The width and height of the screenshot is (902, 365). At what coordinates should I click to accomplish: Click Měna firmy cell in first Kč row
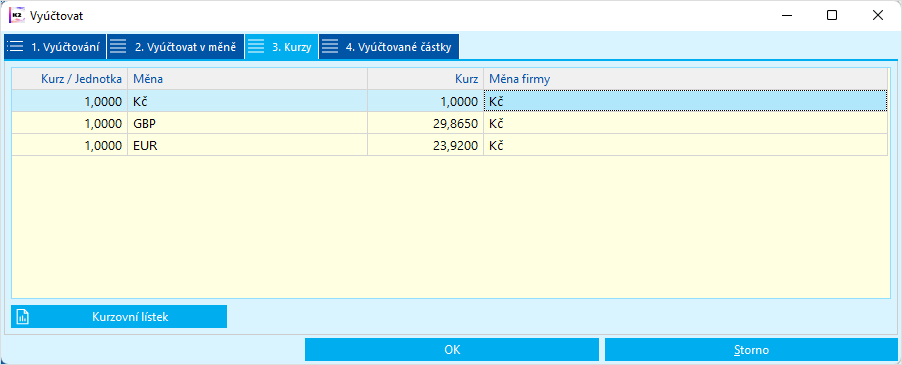coord(685,101)
